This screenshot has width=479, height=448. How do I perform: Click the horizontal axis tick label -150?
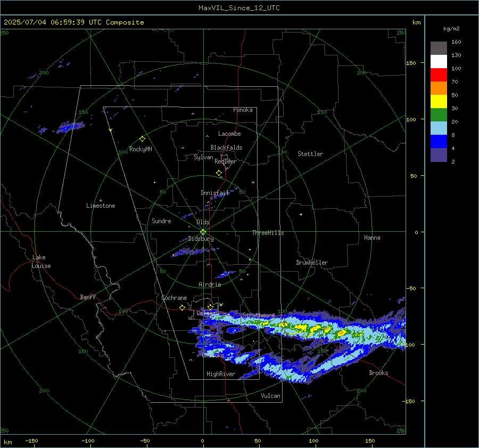click(31, 441)
